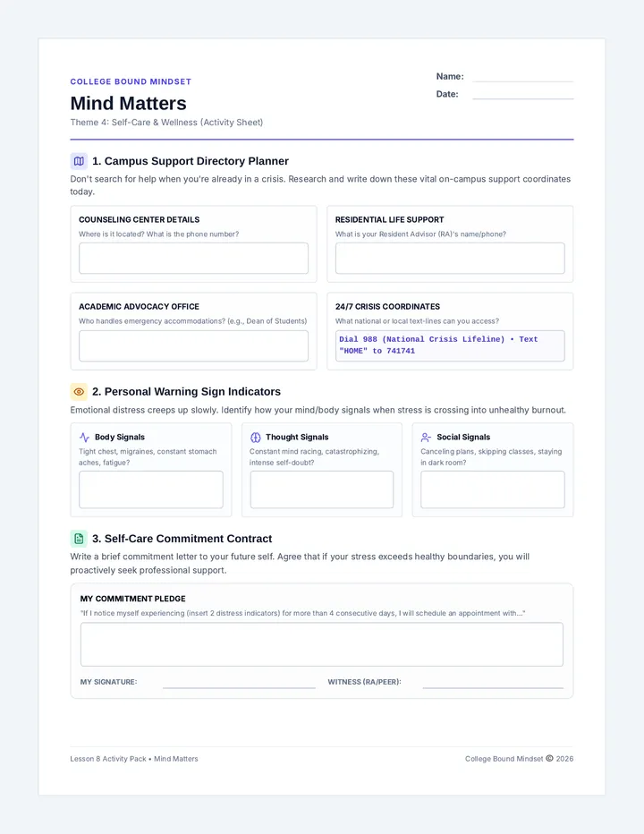Click the Social Signals answer box
The width and height of the screenshot is (644, 834).
[493, 489]
